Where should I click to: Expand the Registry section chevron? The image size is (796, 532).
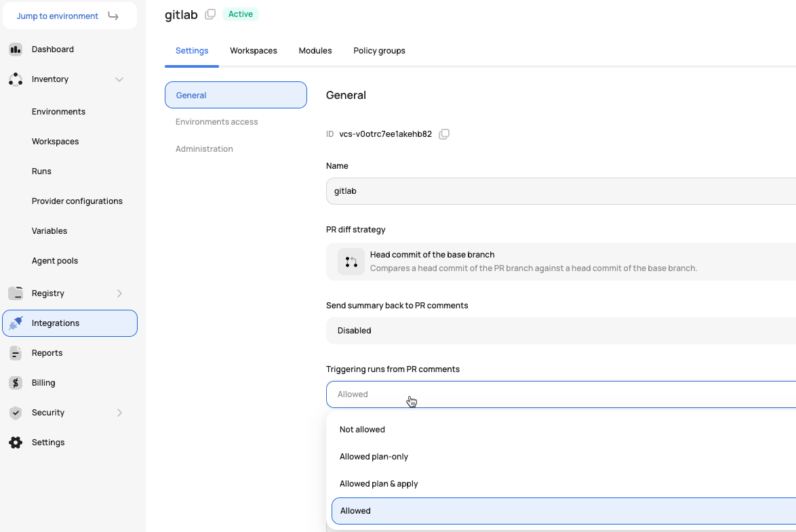[x=119, y=293]
